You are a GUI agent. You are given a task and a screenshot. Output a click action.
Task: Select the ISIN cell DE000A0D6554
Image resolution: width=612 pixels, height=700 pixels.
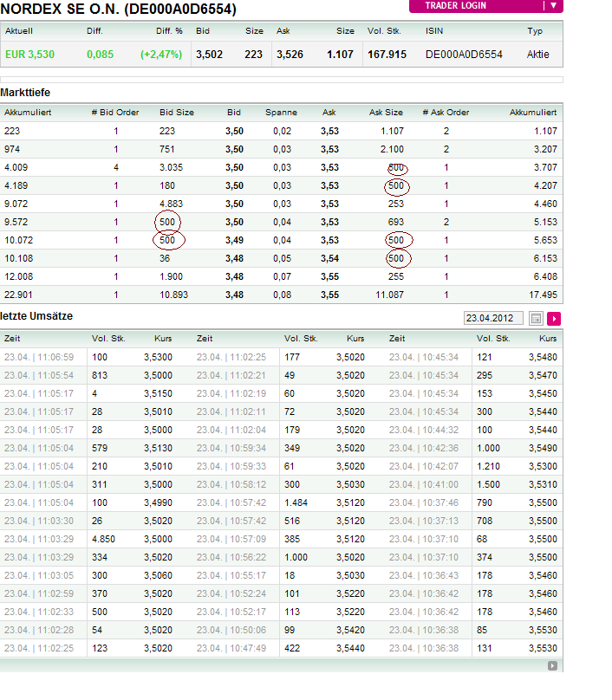[x=464, y=55]
